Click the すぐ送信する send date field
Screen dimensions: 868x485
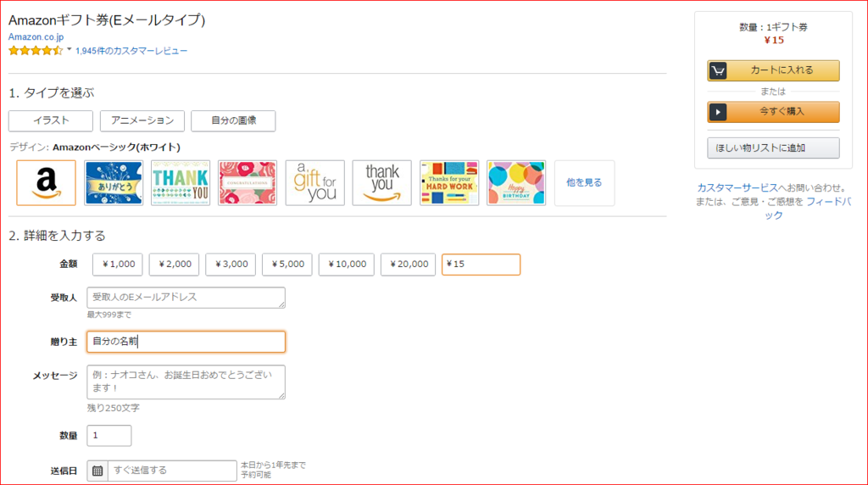(x=172, y=471)
